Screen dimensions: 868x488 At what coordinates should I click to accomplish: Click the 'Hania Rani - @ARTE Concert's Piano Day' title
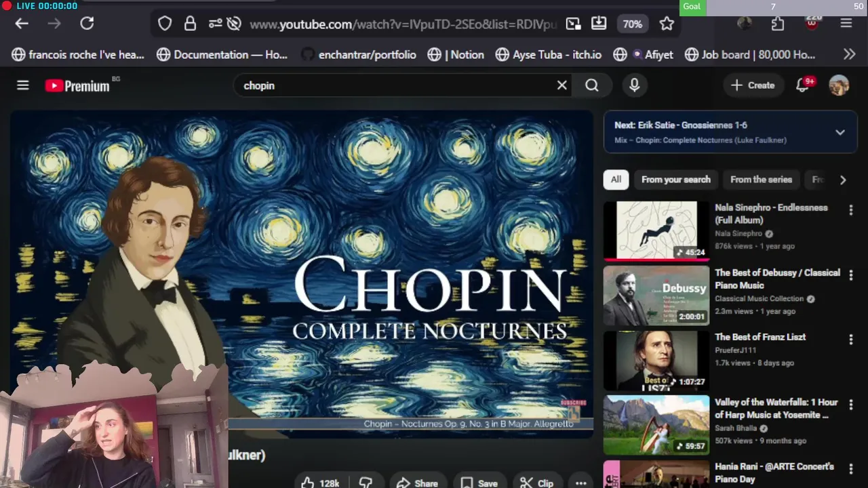pos(774,473)
